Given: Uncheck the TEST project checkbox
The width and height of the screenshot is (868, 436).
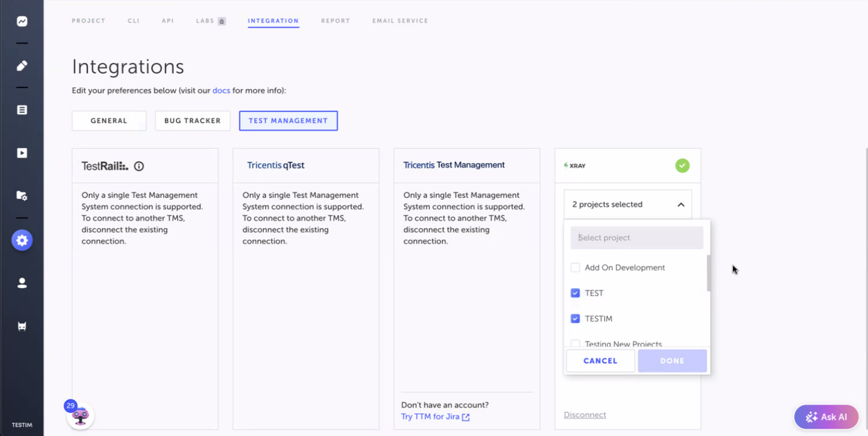Looking at the screenshot, I should point(575,293).
